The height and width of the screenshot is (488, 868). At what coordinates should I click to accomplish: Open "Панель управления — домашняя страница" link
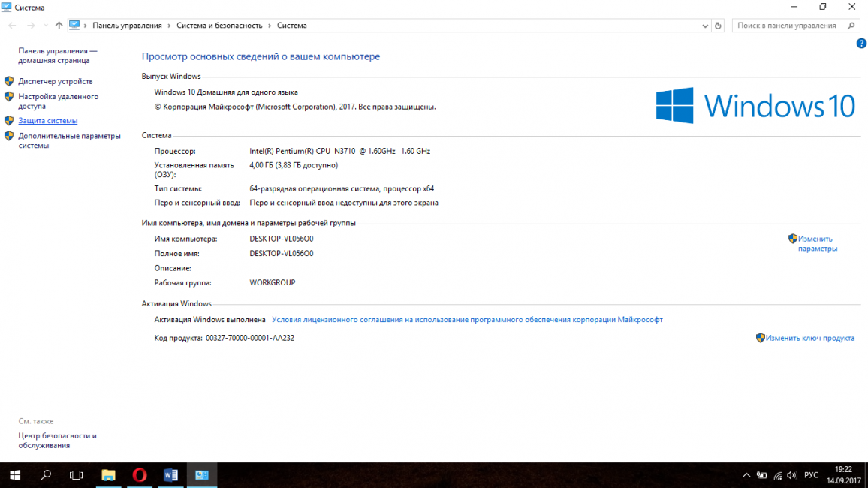click(58, 56)
